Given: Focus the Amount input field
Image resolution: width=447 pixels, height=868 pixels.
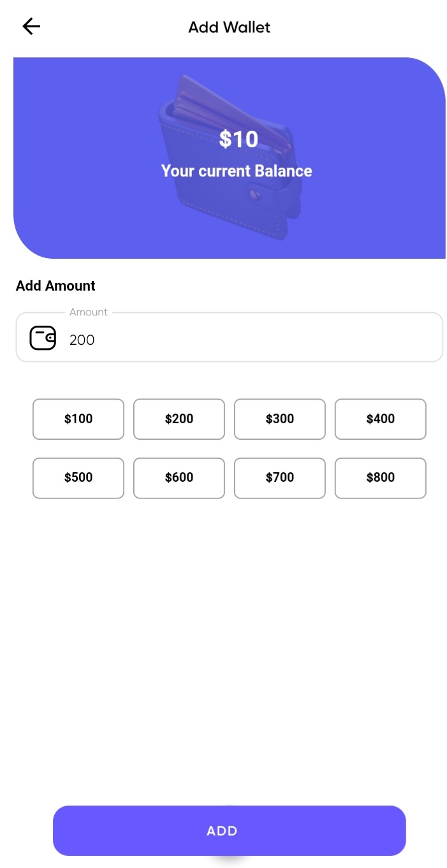Looking at the screenshot, I should tap(230, 337).
